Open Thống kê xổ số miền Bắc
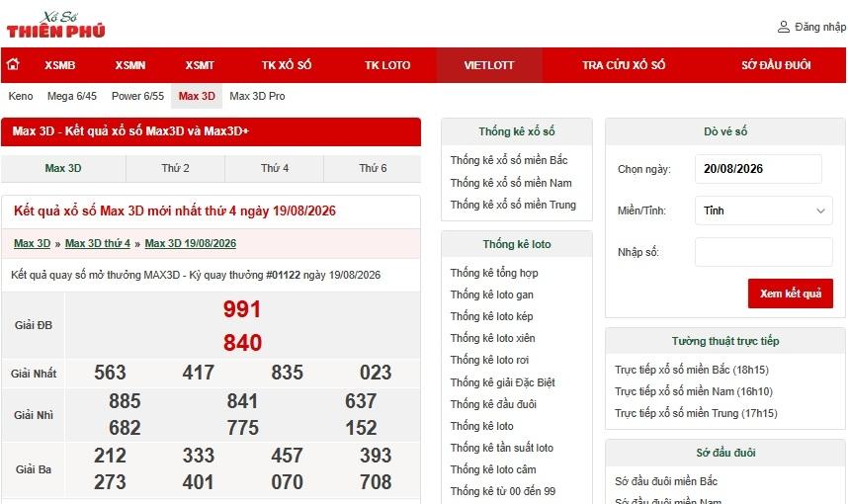The image size is (848, 504). pyautogui.click(x=509, y=160)
